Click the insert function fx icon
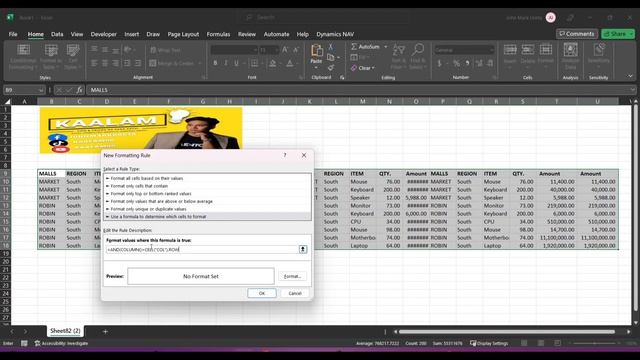Screen dimensions: 640x360 pos(79,90)
